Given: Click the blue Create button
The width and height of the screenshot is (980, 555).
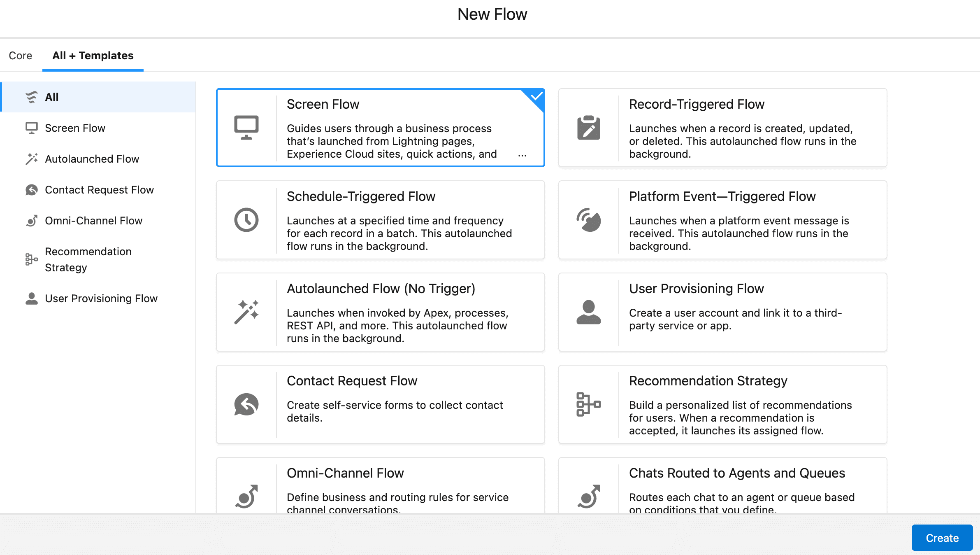Looking at the screenshot, I should (x=942, y=538).
